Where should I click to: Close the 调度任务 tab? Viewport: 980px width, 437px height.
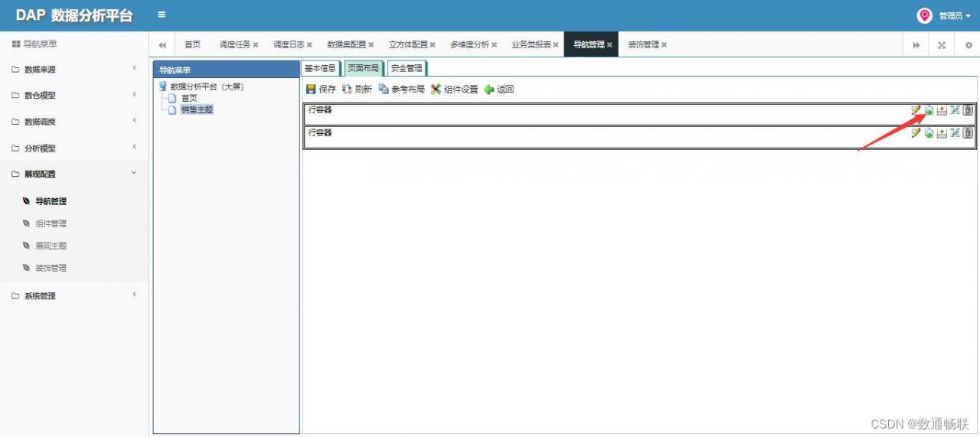256,45
